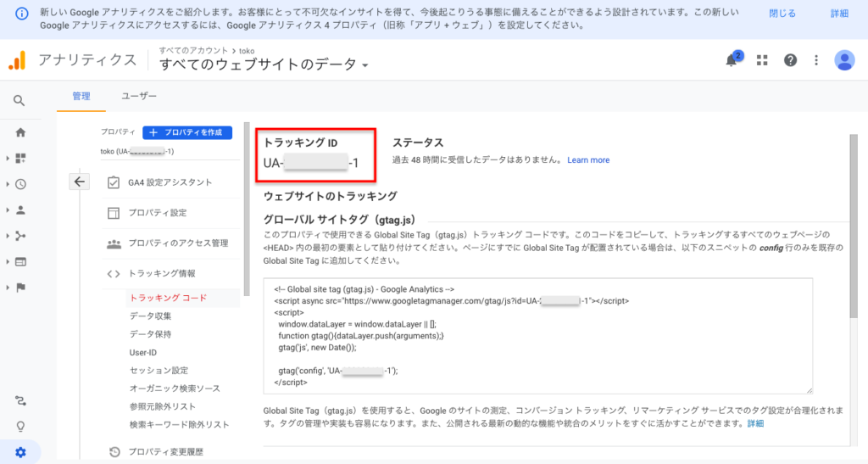This screenshot has height=464, width=868.
Task: Click 閉じる in the banner
Action: pos(782,14)
